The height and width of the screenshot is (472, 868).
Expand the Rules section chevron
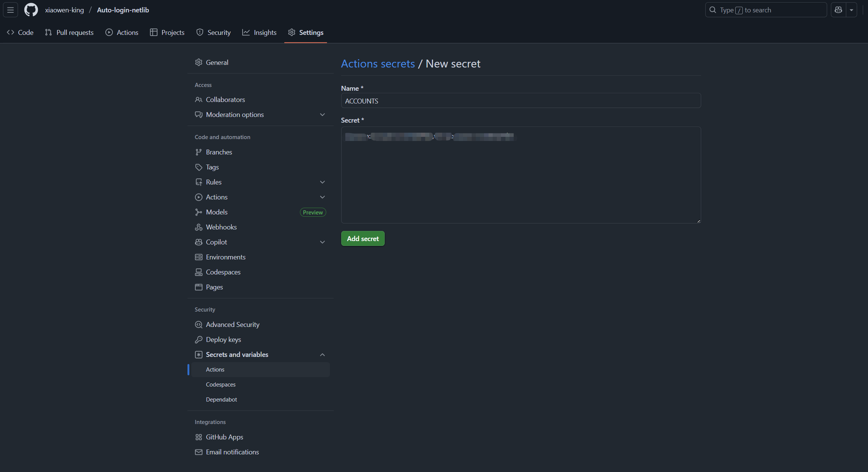[322, 182]
